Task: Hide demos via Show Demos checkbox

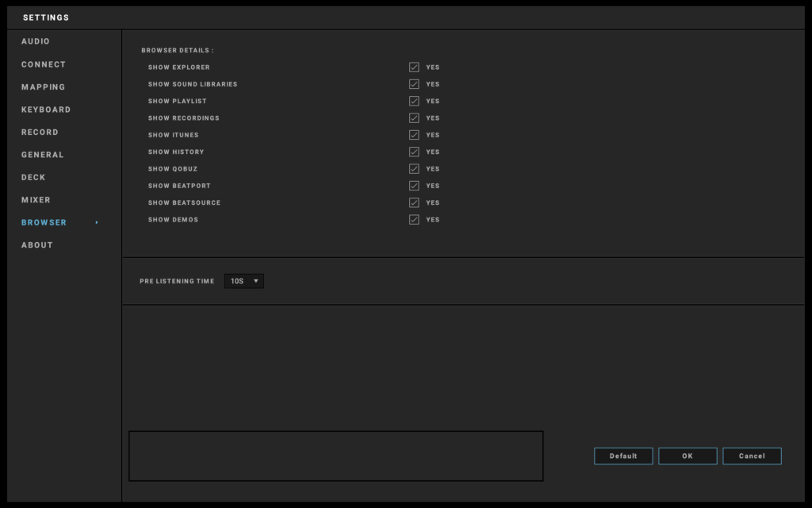Action: coord(414,220)
